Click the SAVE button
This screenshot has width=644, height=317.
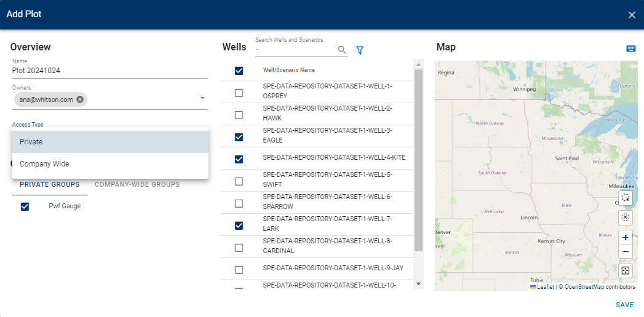[625, 305]
